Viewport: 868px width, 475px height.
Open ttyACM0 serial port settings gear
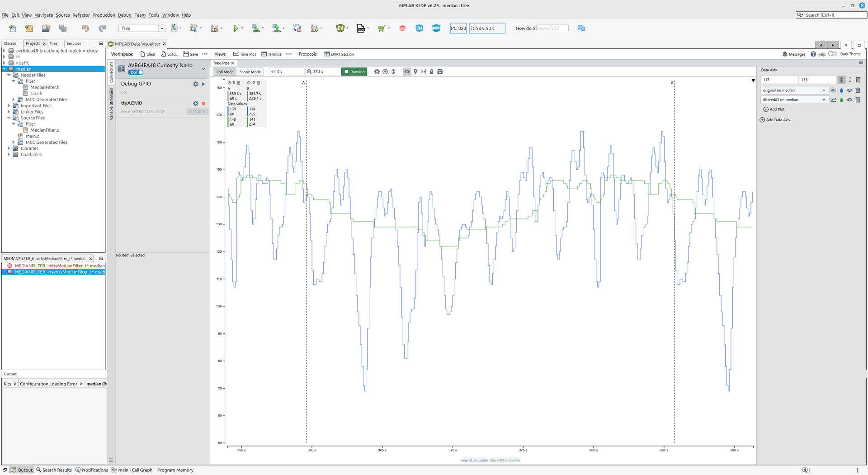click(x=195, y=104)
